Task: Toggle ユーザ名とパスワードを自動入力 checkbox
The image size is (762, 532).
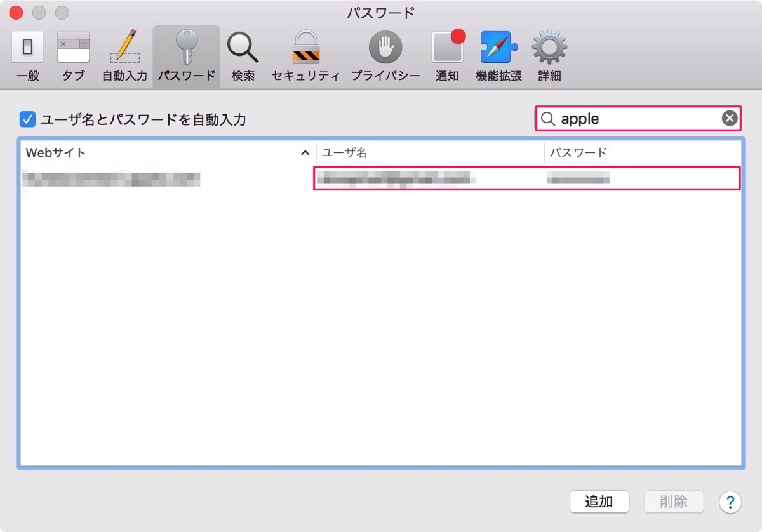Action: pos(27,119)
